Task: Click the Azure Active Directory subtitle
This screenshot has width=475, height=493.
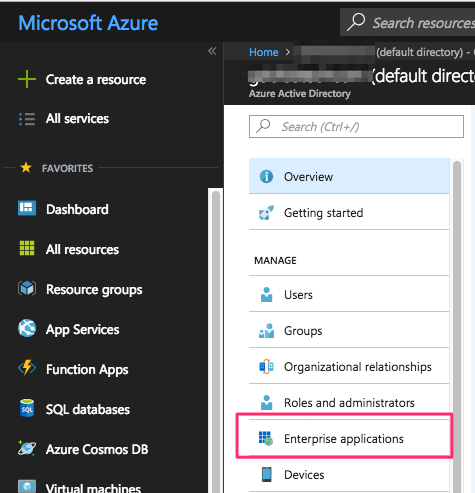Action: pos(300,94)
